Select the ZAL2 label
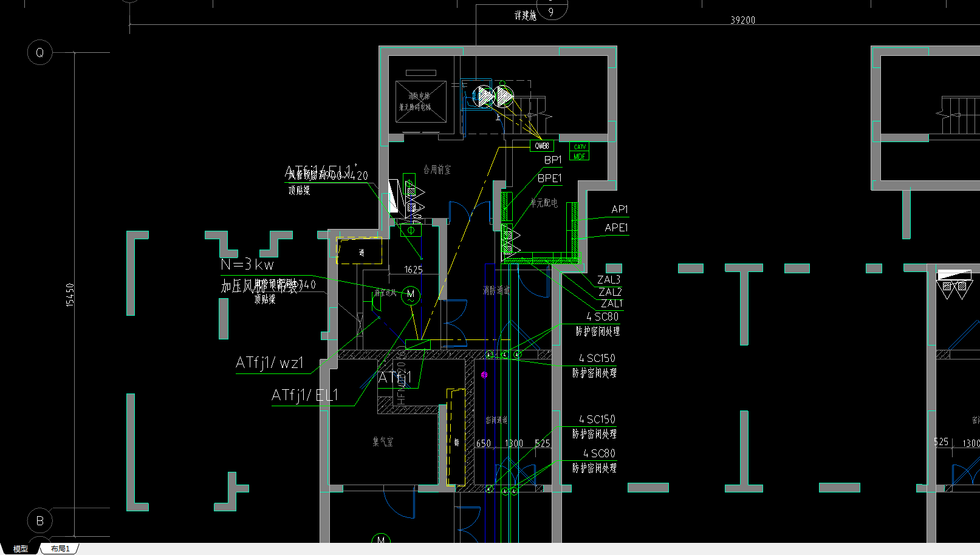980x555 pixels. point(611,291)
